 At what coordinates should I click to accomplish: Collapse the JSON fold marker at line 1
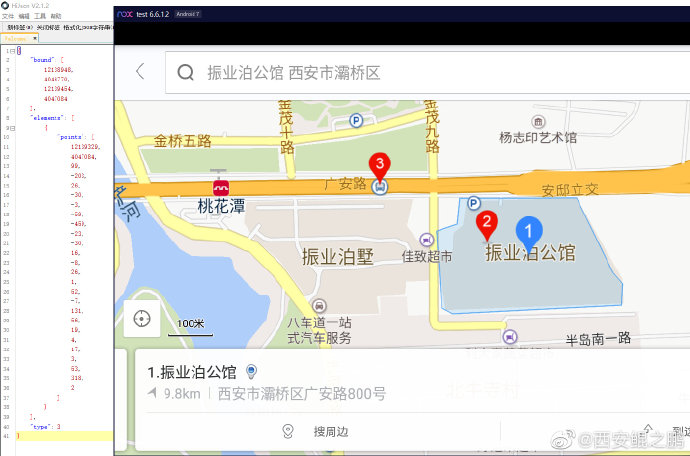(x=13, y=51)
